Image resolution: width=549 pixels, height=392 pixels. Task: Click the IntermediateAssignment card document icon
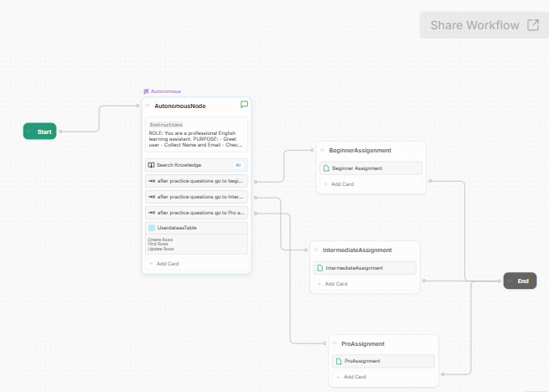click(319, 268)
